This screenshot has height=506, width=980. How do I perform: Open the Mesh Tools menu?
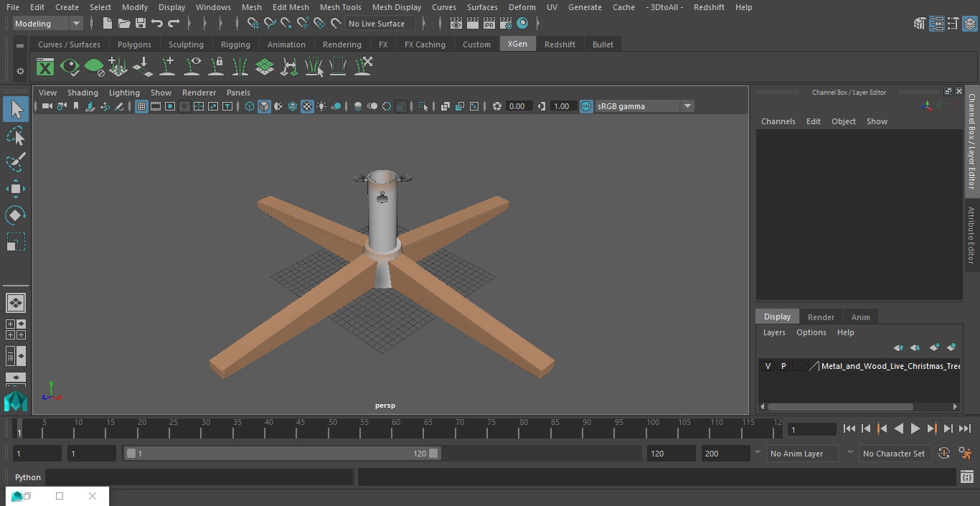coord(340,7)
